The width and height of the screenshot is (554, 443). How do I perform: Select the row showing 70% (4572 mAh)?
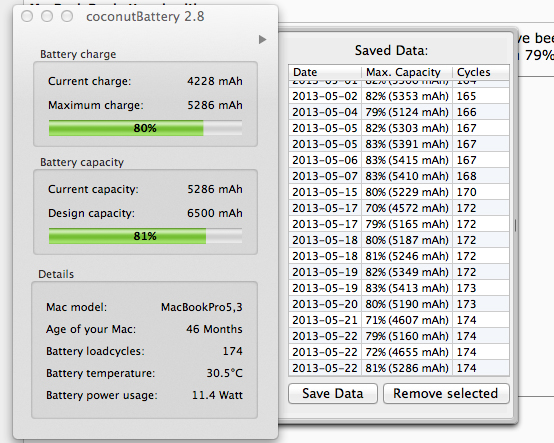tap(399, 208)
